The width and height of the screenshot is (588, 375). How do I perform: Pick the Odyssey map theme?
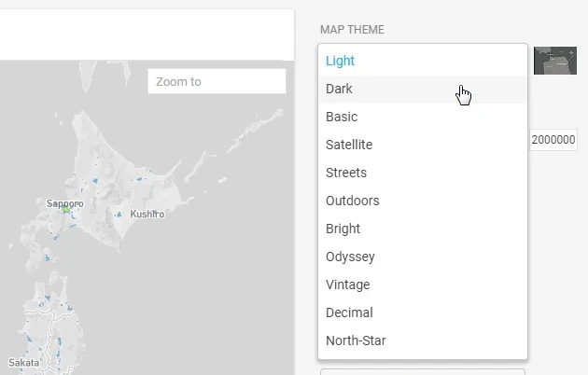423,257
